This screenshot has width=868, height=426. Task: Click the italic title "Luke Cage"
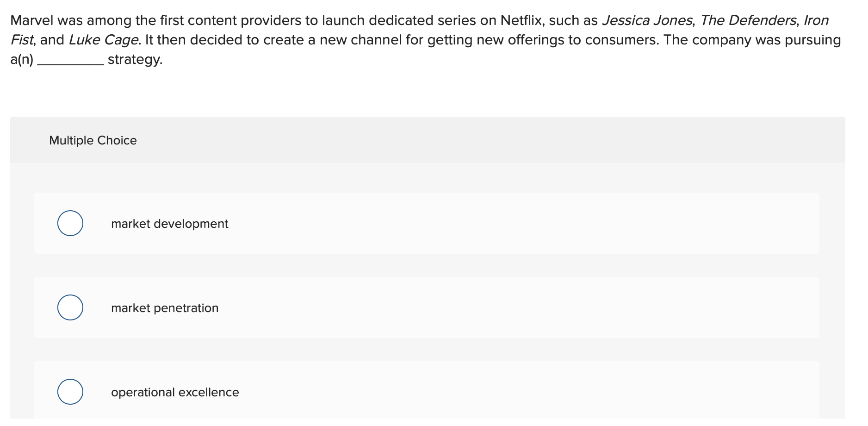(x=103, y=40)
